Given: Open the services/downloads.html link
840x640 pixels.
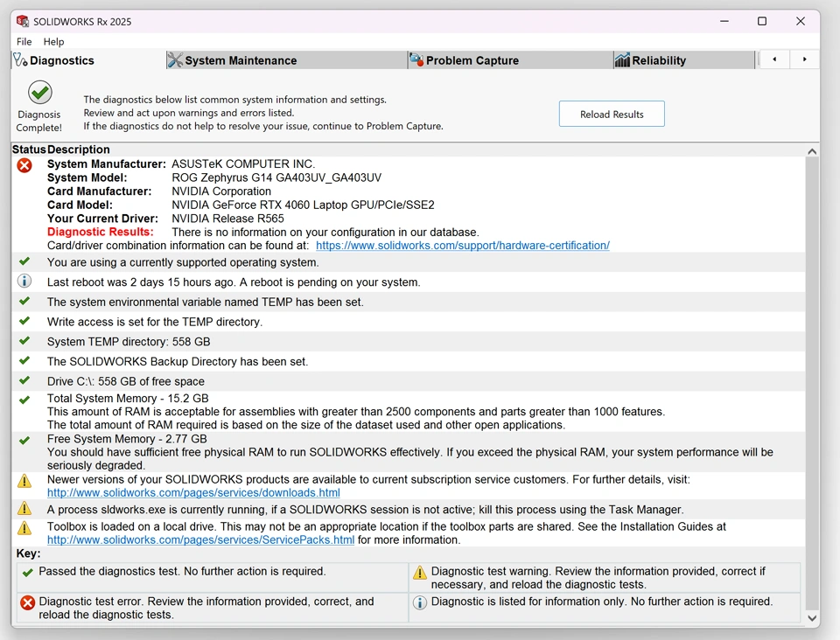Looking at the screenshot, I should click(193, 493).
